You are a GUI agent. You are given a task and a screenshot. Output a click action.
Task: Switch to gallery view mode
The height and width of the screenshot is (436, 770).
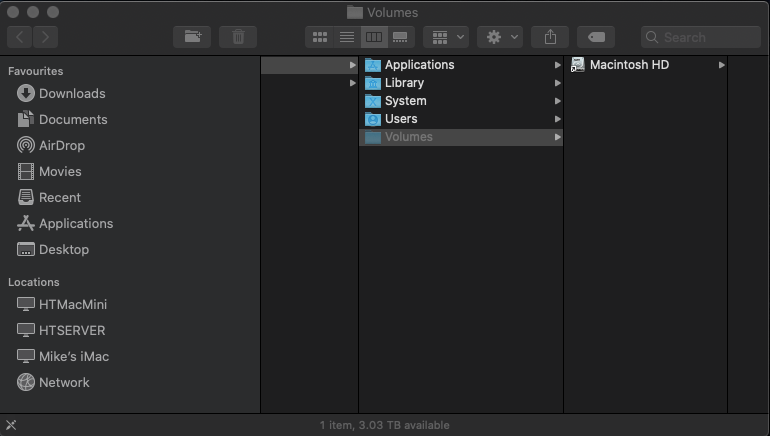coord(400,37)
